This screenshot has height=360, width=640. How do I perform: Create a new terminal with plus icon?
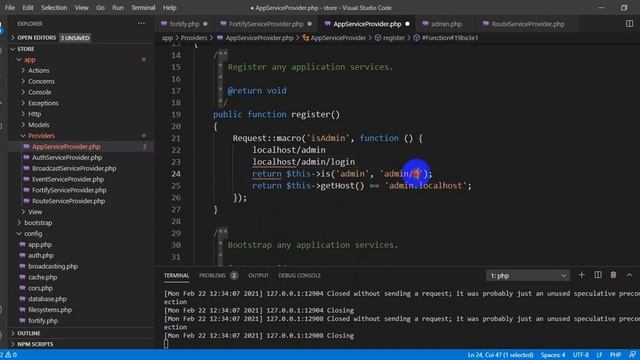(582, 275)
